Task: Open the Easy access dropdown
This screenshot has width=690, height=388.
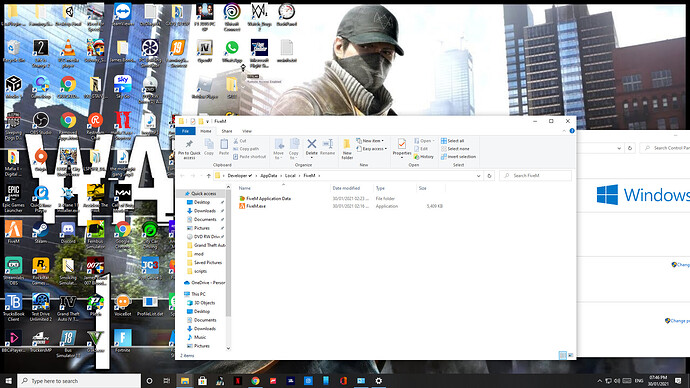Action: pos(371,149)
